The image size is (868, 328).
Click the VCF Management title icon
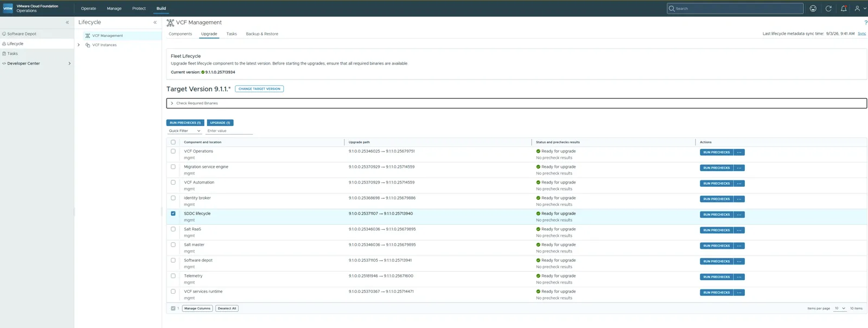tap(170, 22)
